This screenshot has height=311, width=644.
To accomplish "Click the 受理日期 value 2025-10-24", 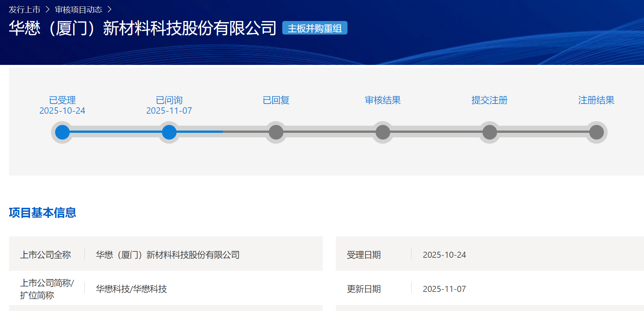I will [444, 255].
